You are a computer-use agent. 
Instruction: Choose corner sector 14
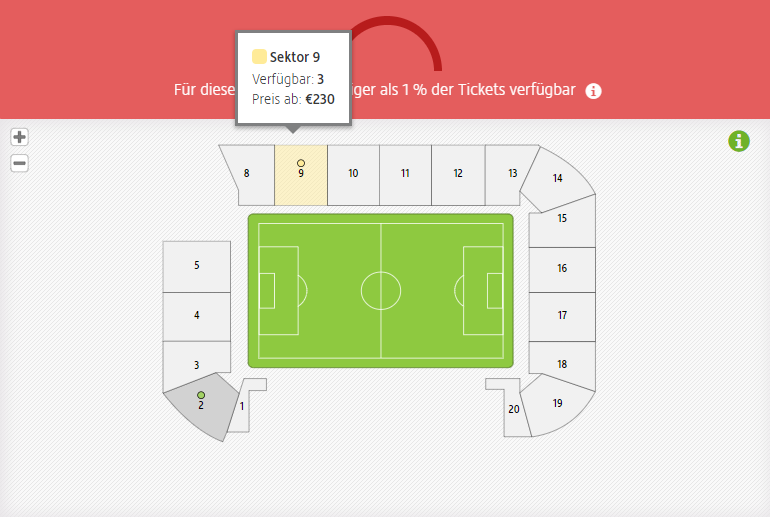[559, 178]
